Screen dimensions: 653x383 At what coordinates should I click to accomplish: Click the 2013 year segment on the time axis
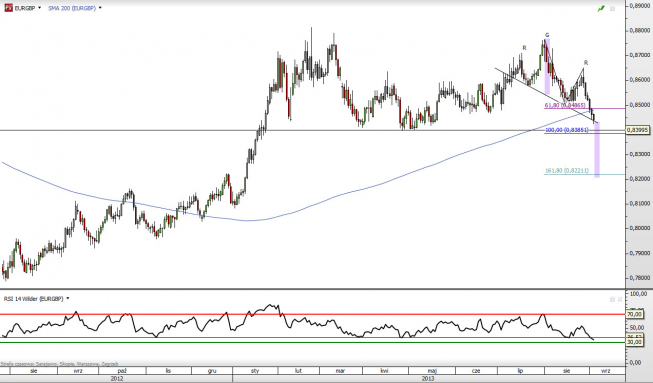pyautogui.click(x=428, y=378)
